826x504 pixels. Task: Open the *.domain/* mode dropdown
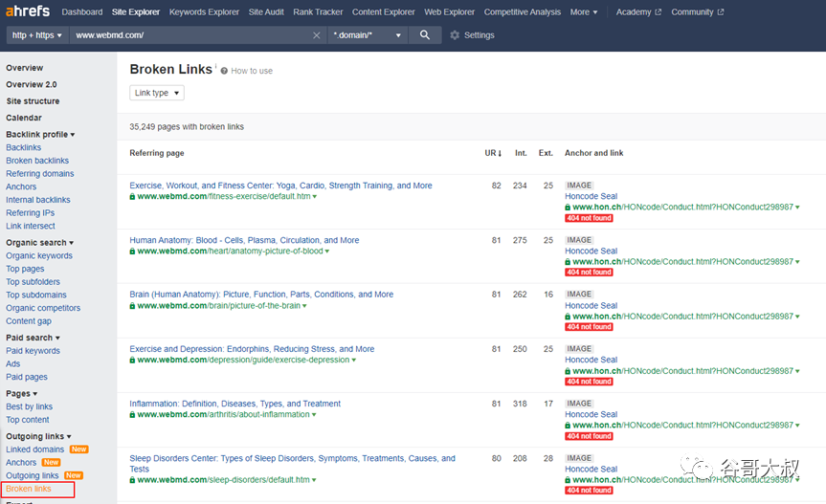368,35
